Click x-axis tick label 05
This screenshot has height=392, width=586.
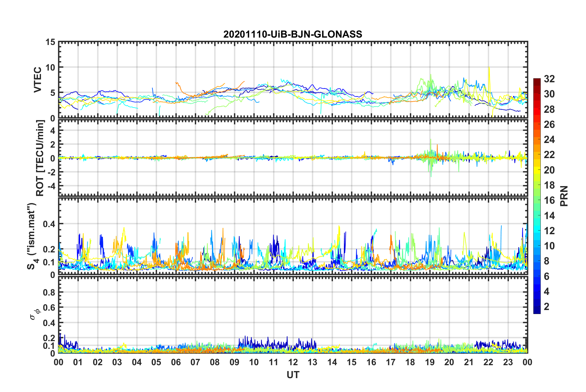tap(156, 362)
